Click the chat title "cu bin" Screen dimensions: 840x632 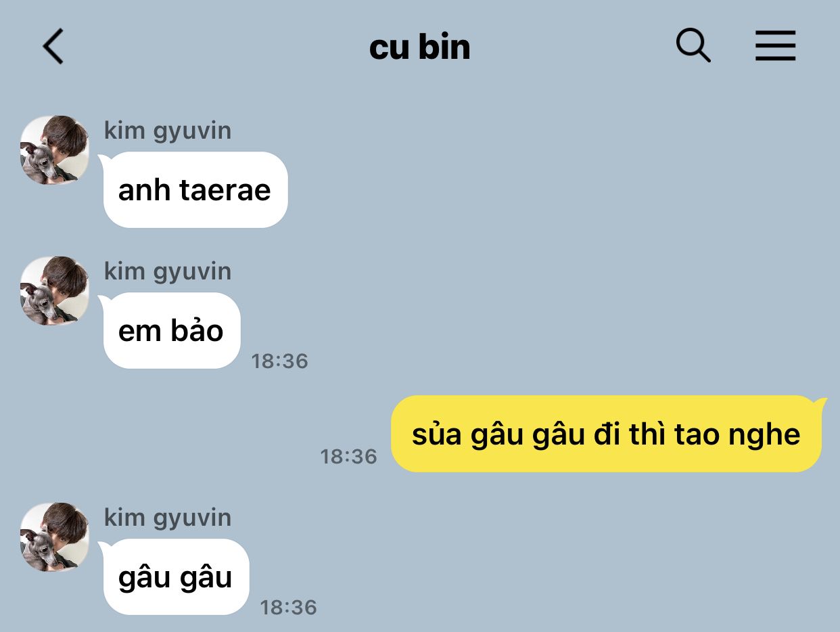420,47
